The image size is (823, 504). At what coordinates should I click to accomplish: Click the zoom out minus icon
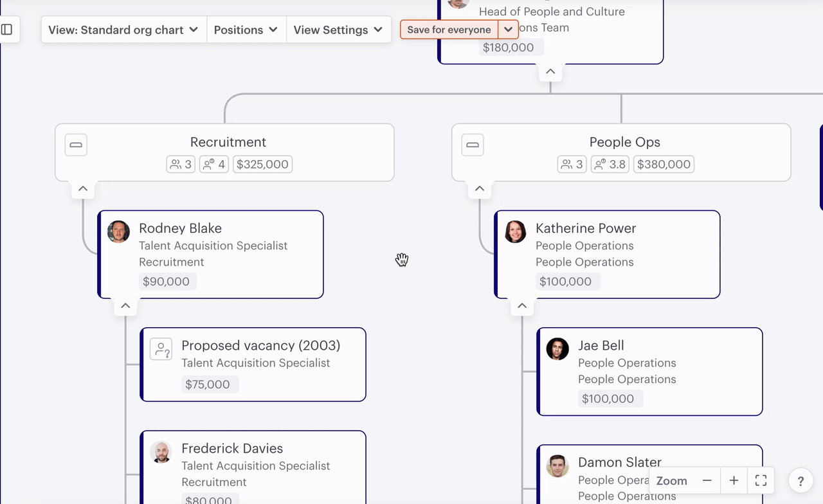707,481
